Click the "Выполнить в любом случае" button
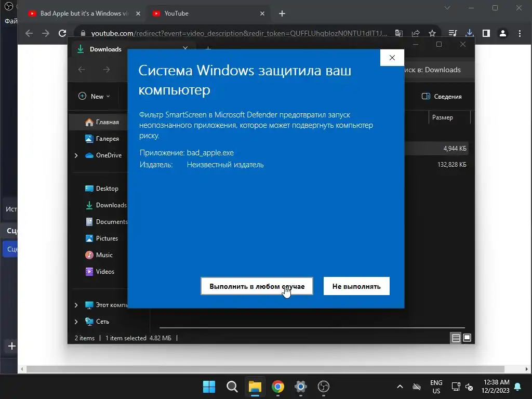This screenshot has width=532, height=399. tap(257, 286)
